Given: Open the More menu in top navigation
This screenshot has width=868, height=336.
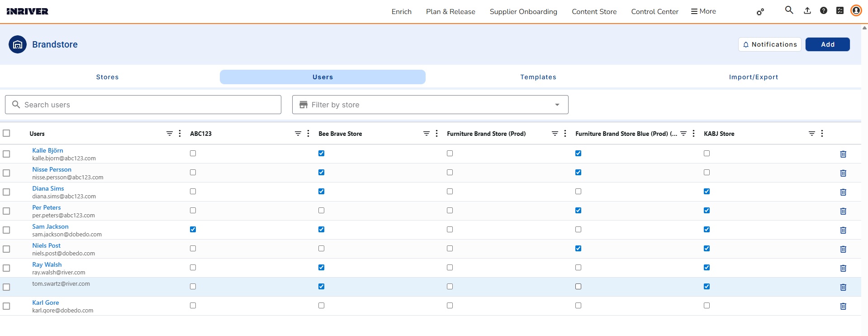Looking at the screenshot, I should (x=703, y=11).
